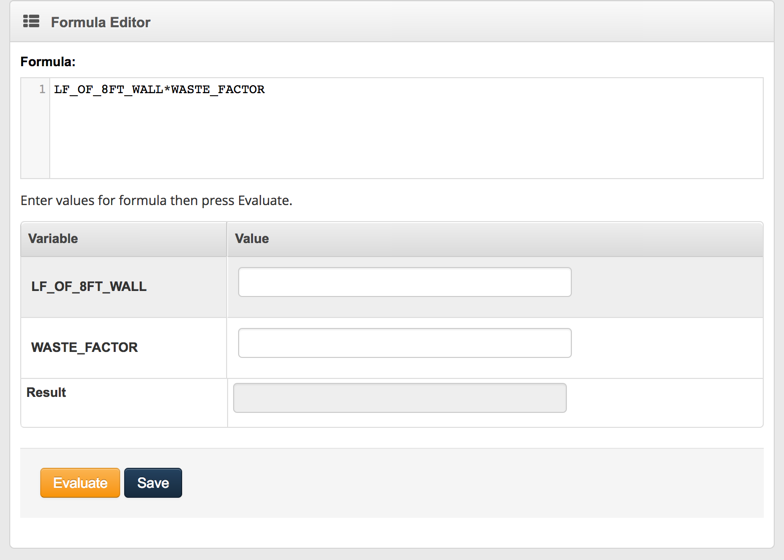This screenshot has height=560, width=784.
Task: Select the WASTE_FACTOR variable label
Action: (84, 348)
